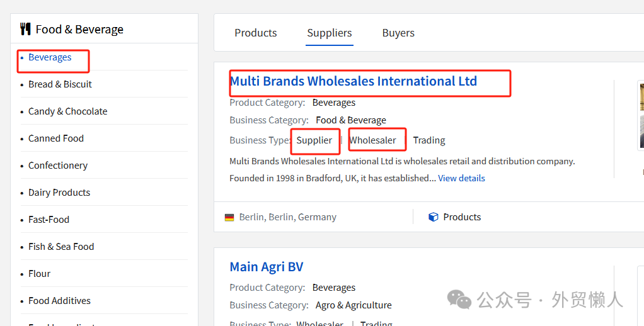
Task: Select Dairy Products in sidebar
Action: click(x=59, y=193)
